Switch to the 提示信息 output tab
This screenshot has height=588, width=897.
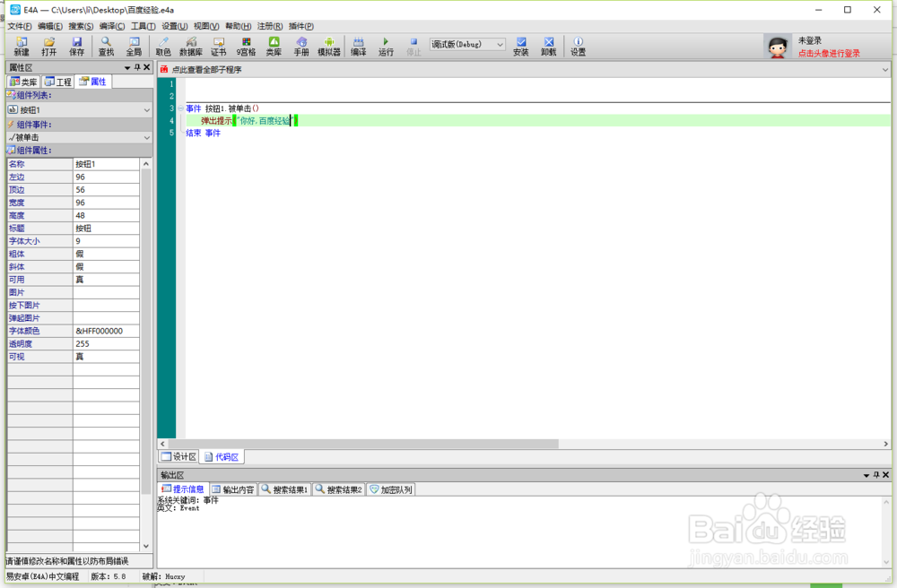183,489
